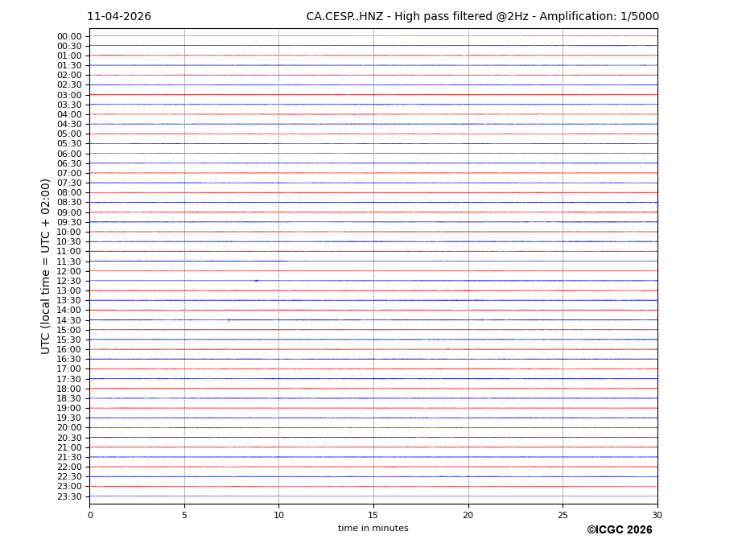Click the small spike on the 14:30 trace
The image size is (746, 560).
229,320
